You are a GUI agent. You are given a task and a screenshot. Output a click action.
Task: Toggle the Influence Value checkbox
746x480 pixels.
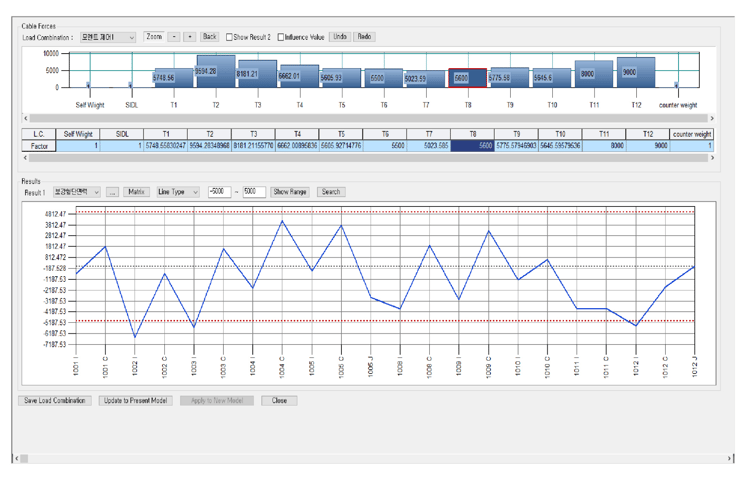pyautogui.click(x=281, y=37)
